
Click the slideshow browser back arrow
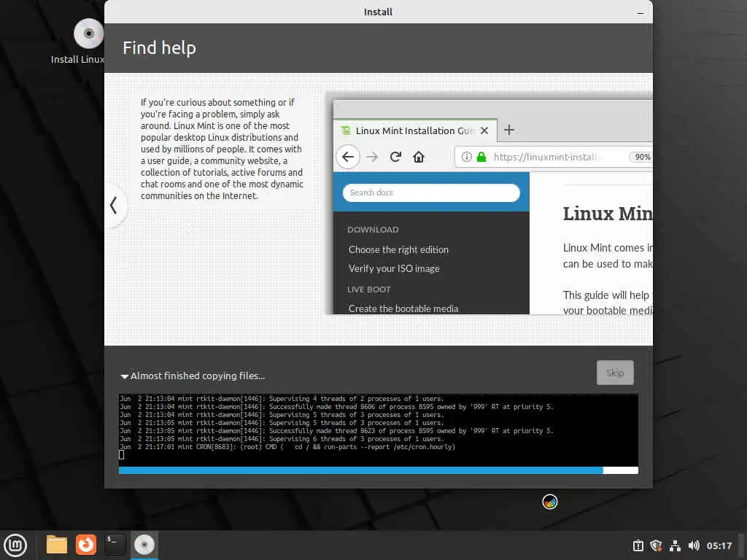pyautogui.click(x=348, y=157)
